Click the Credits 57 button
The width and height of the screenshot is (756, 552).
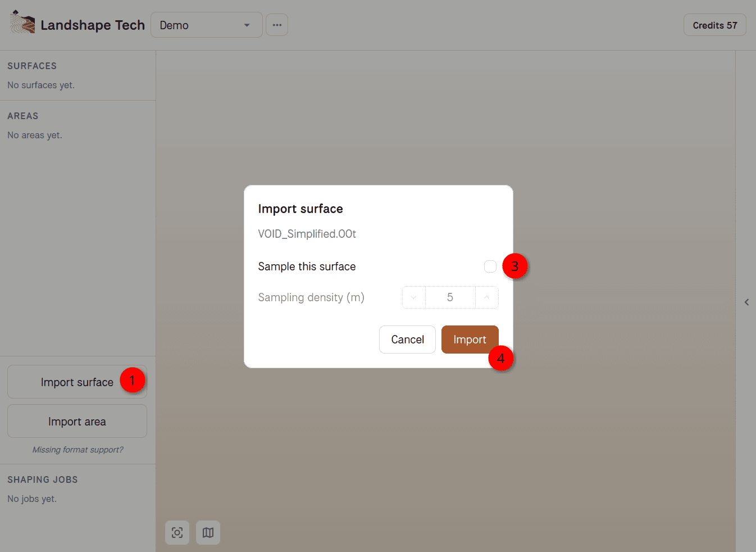pyautogui.click(x=715, y=25)
